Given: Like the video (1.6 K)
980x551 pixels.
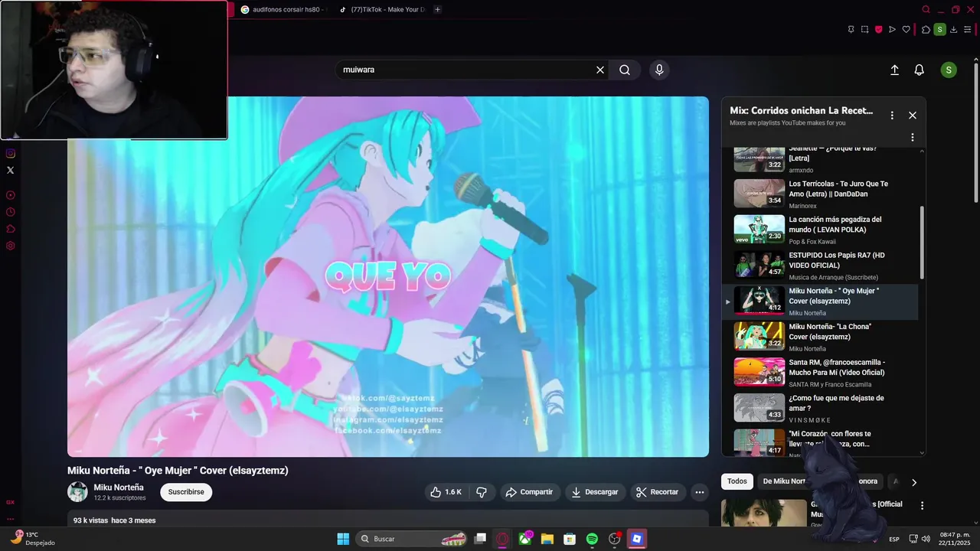Looking at the screenshot, I should (x=446, y=492).
